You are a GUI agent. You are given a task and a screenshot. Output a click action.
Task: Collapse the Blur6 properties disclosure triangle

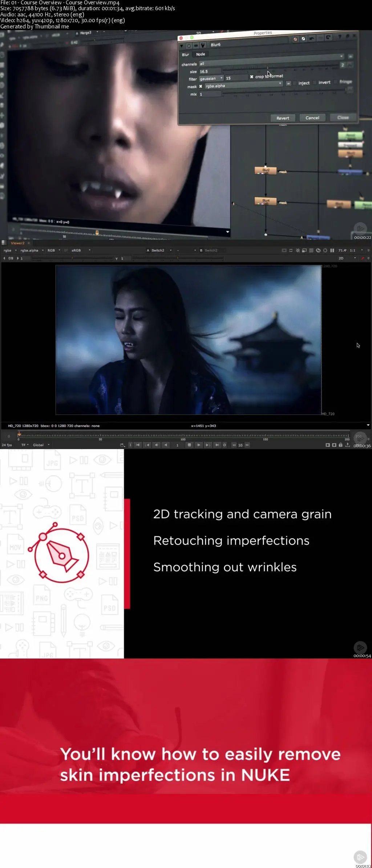pyautogui.click(x=182, y=46)
